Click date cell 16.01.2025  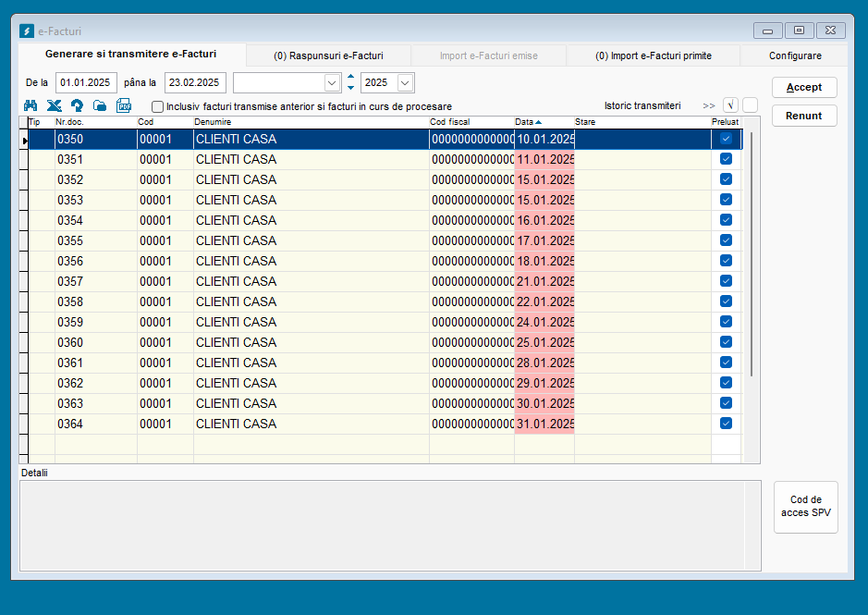click(544, 220)
